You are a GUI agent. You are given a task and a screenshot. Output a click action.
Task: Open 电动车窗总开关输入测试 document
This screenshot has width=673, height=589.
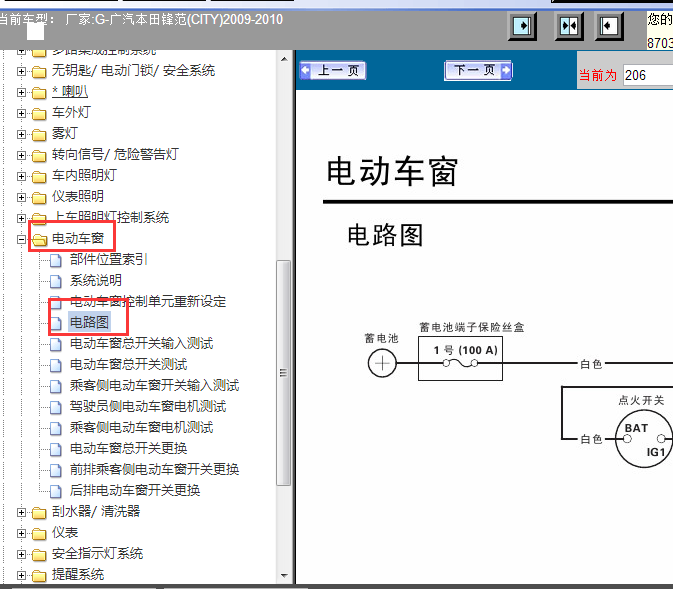[141, 343]
